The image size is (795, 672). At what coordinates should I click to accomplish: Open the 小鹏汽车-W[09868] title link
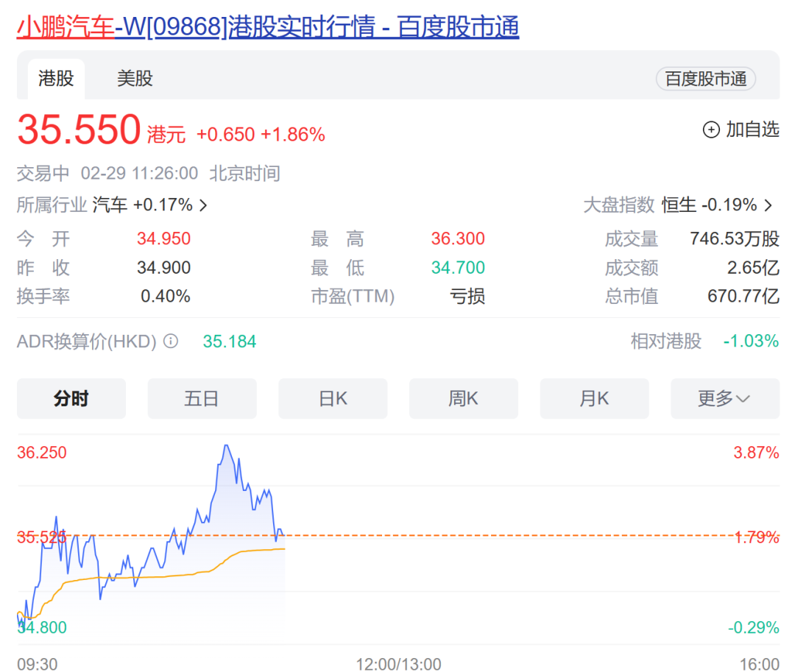[x=268, y=26]
